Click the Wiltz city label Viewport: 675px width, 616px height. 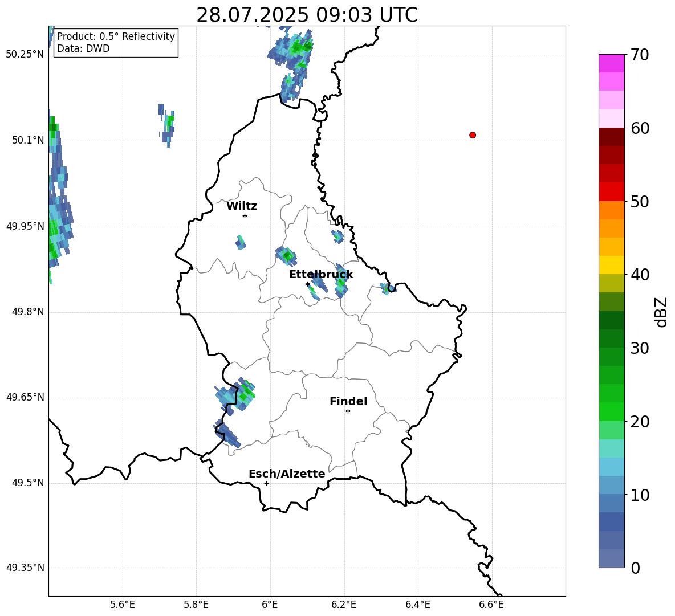(242, 206)
